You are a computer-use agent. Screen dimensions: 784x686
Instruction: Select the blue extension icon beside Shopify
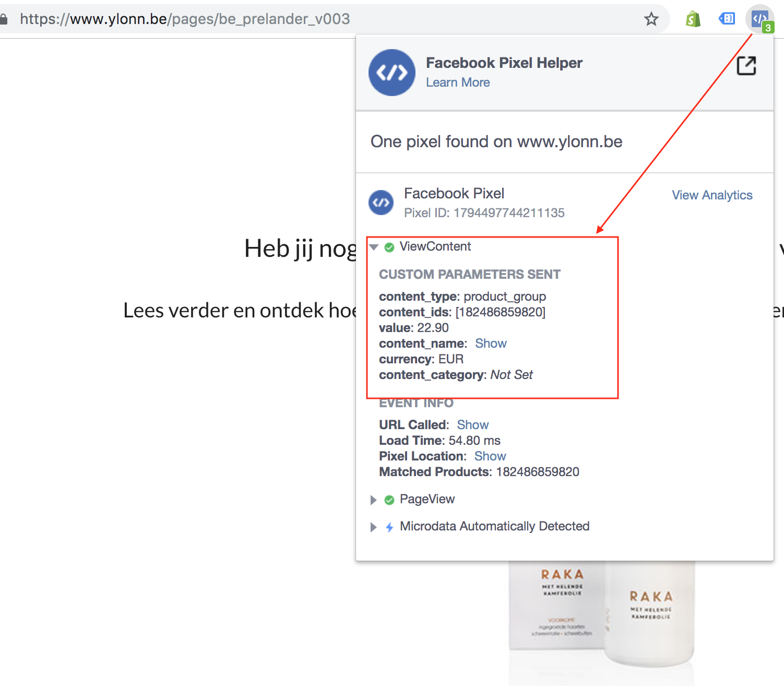tap(726, 18)
